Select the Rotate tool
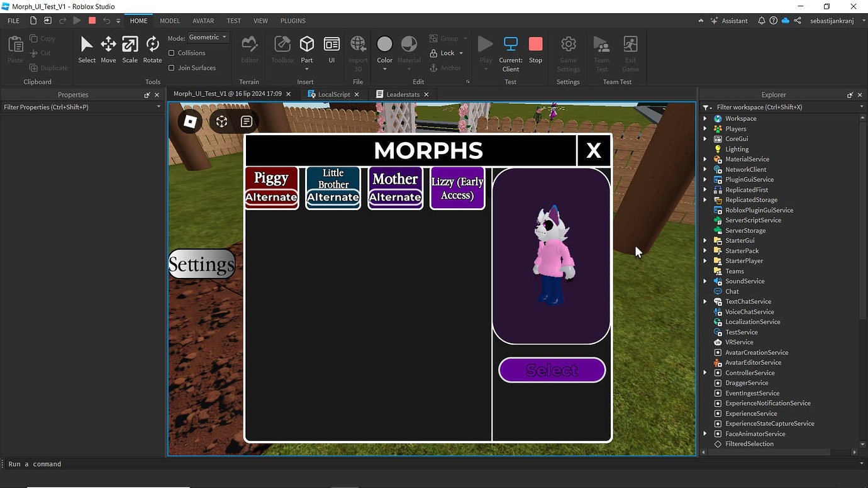 [152, 47]
